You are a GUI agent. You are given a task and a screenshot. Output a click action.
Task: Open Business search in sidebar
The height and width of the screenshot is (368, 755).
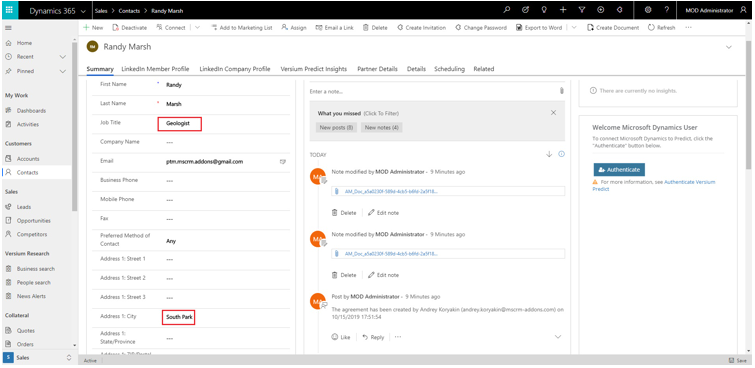point(36,269)
